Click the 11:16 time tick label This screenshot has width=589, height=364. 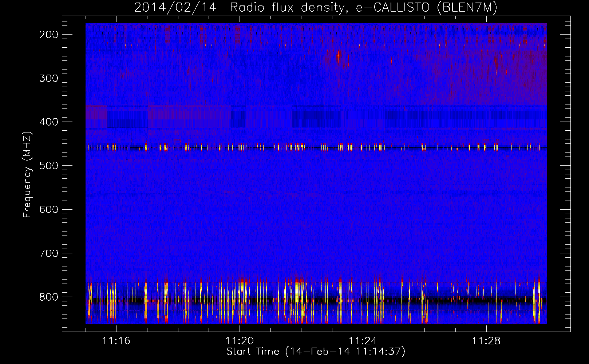click(x=116, y=341)
